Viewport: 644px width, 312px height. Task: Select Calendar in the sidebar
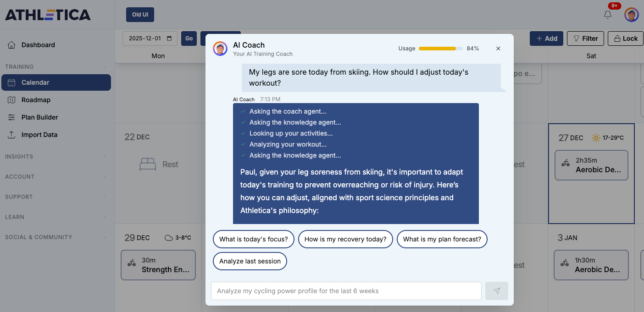pos(56,82)
